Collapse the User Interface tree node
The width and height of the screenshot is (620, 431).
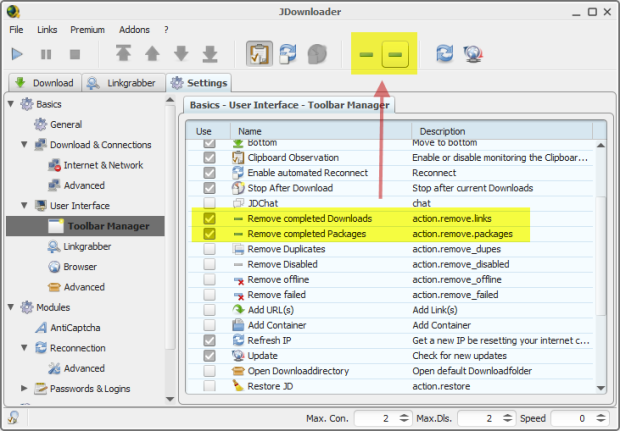point(24,206)
